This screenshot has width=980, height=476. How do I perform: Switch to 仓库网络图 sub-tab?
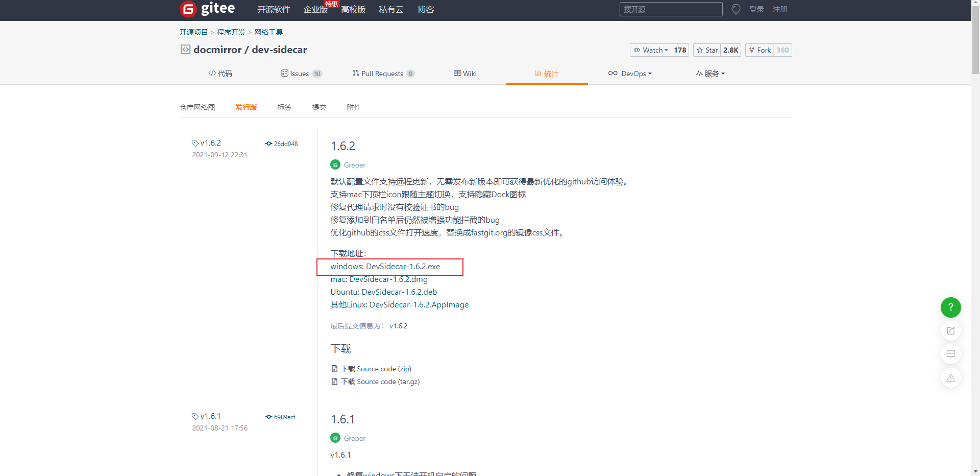[197, 107]
